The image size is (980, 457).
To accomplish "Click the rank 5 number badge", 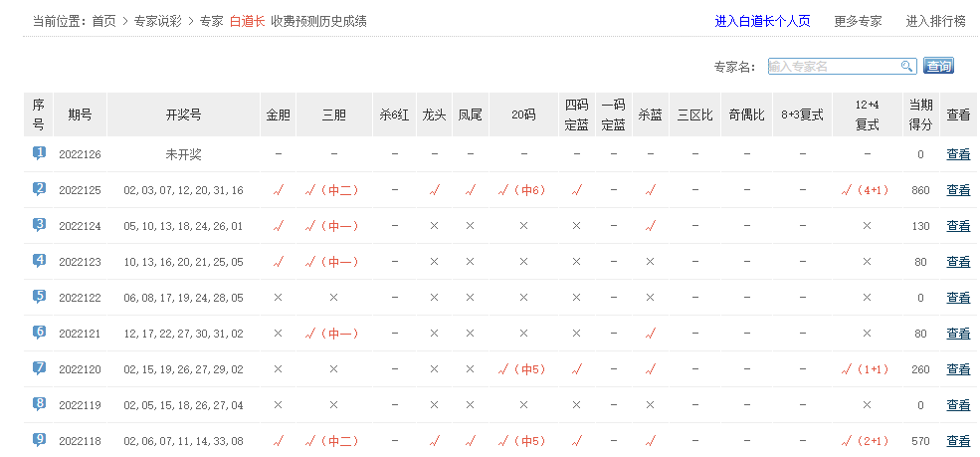I will [x=39, y=297].
